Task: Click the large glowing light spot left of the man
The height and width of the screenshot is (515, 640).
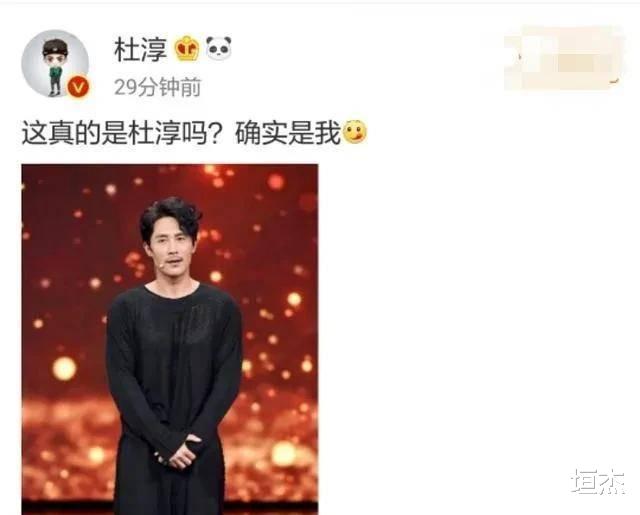Action: [x=64, y=368]
